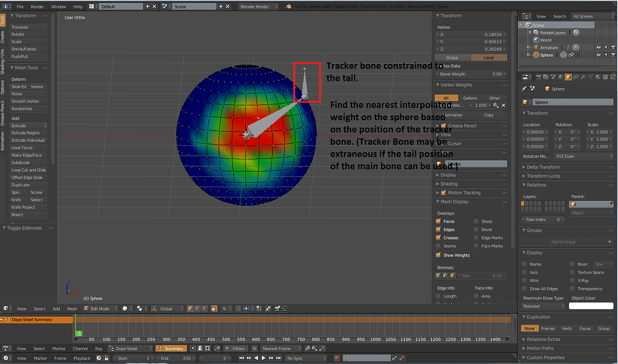618x364 pixels.
Task: Toggle Motion Tracking panel checkbox
Action: pyautogui.click(x=444, y=193)
